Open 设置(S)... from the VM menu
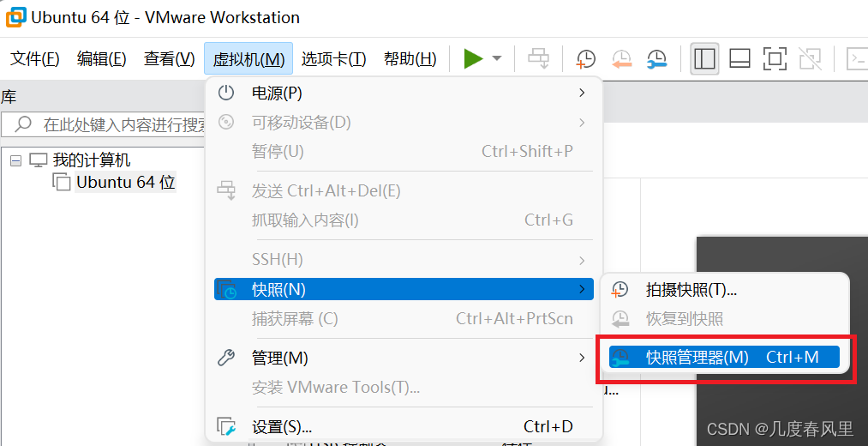Viewport: 868px width, 446px height. (x=404, y=426)
